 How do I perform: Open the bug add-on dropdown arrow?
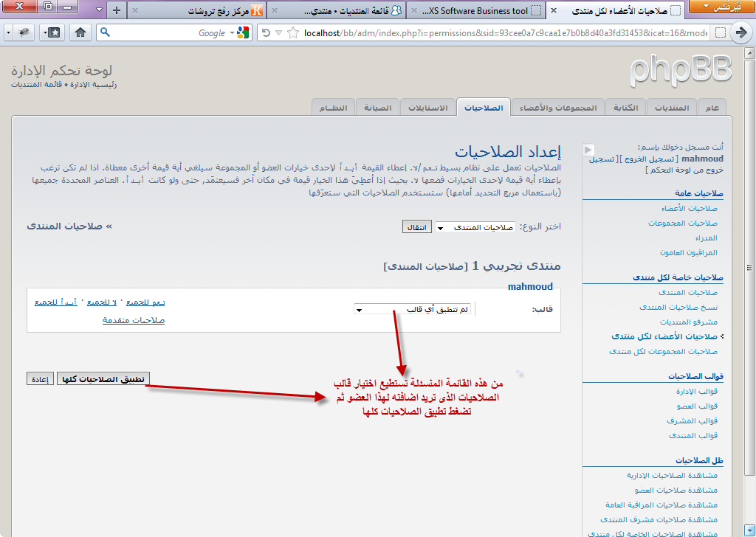[9, 32]
